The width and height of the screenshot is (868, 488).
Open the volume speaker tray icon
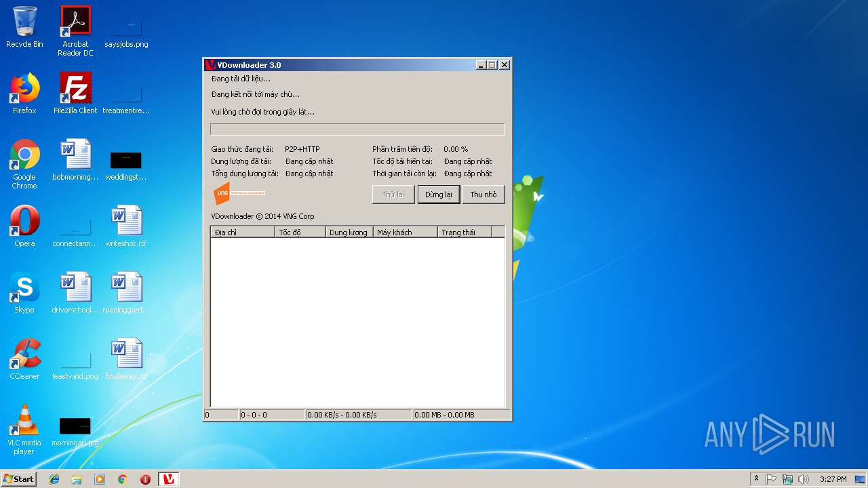[804, 479]
